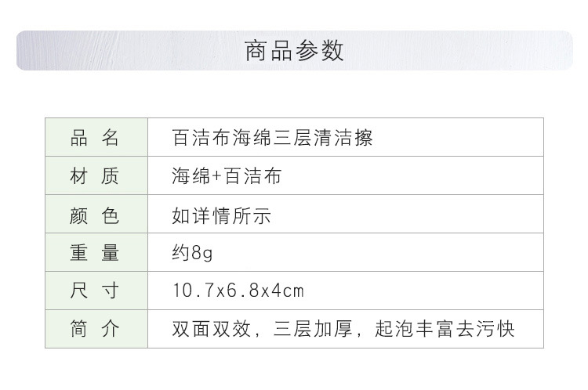
Task: Select the 材质 label cell
Action: pos(96,177)
